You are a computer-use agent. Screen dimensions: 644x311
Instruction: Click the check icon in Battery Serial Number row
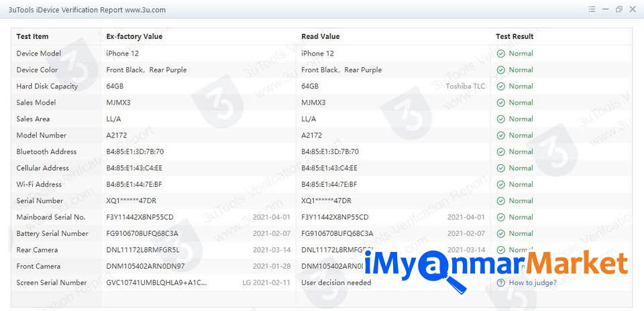[x=500, y=234]
